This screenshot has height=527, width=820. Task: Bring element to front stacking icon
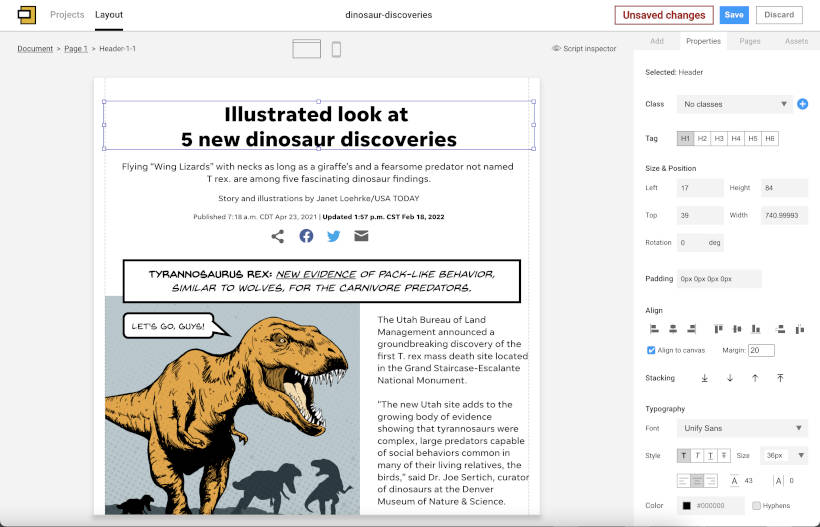780,378
